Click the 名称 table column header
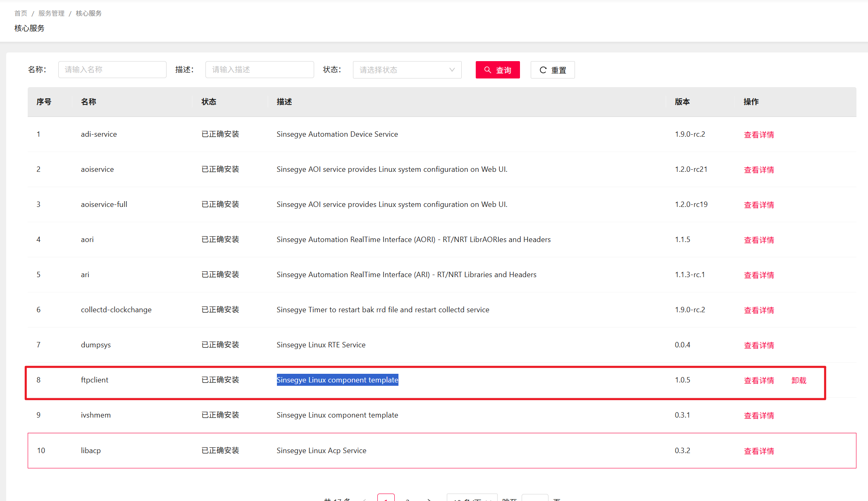Viewport: 868px width, 501px height. coord(88,102)
